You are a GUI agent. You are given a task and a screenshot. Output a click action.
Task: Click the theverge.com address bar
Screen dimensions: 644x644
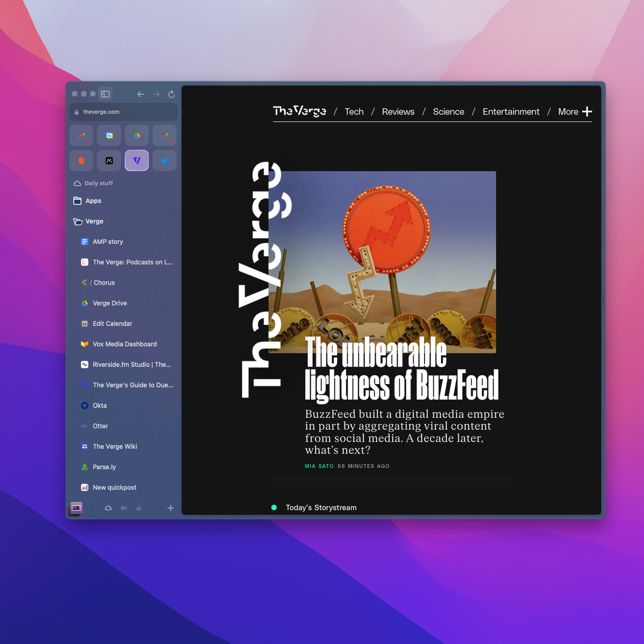pos(123,112)
